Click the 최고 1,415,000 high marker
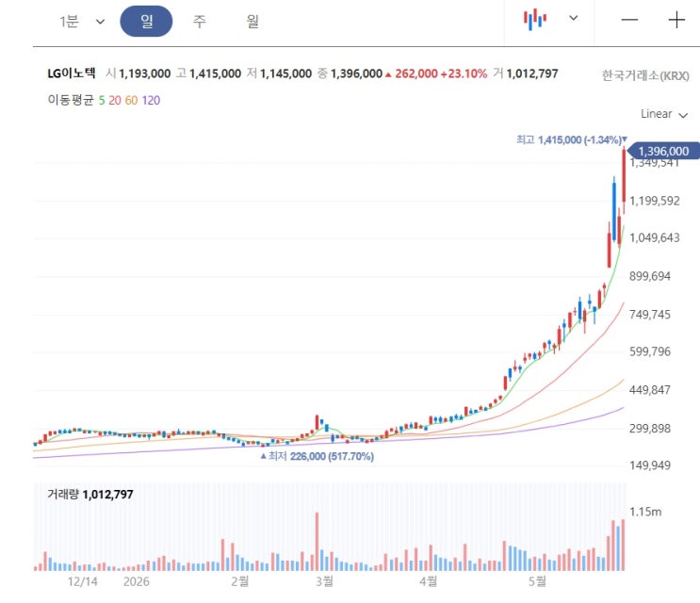 572,139
